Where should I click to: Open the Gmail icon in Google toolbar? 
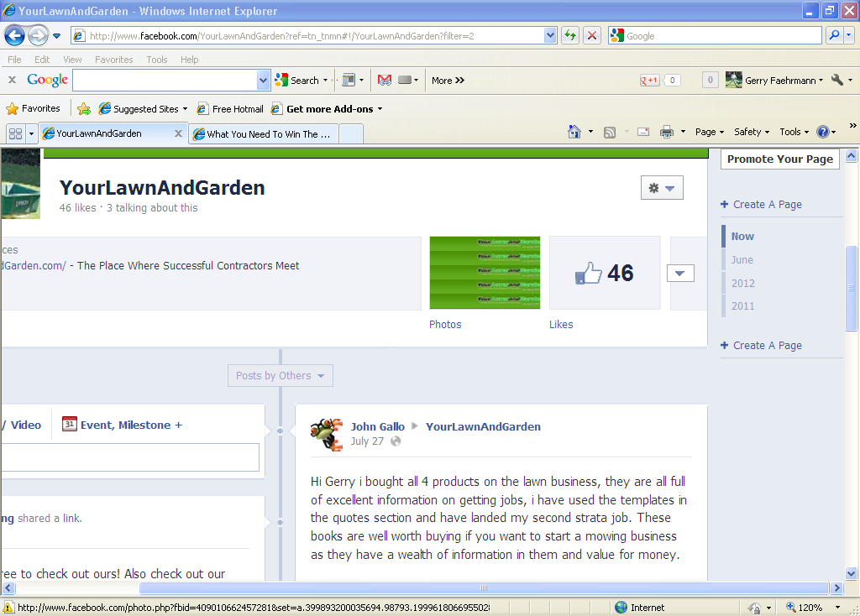pos(385,80)
